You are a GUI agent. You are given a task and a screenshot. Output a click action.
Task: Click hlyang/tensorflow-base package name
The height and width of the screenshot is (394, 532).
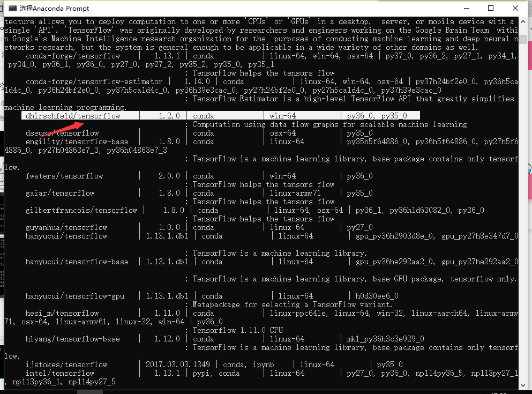(73, 339)
